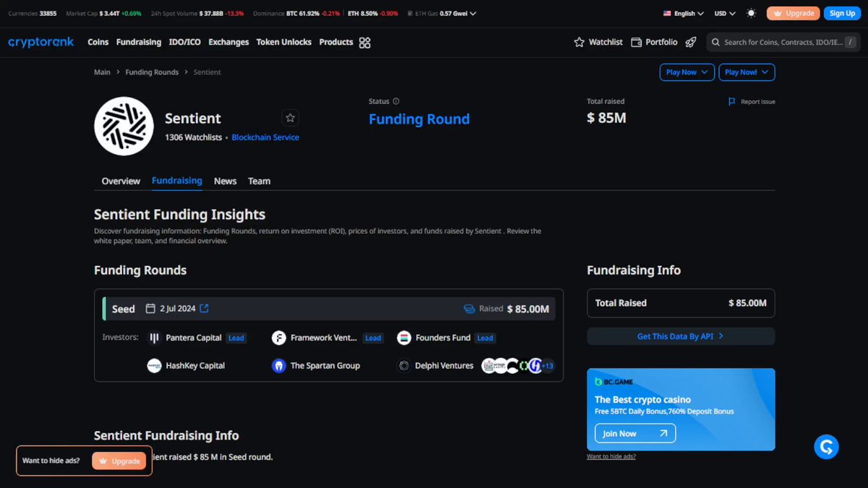Click the Status info icon
The image size is (868, 488).
pyautogui.click(x=396, y=102)
